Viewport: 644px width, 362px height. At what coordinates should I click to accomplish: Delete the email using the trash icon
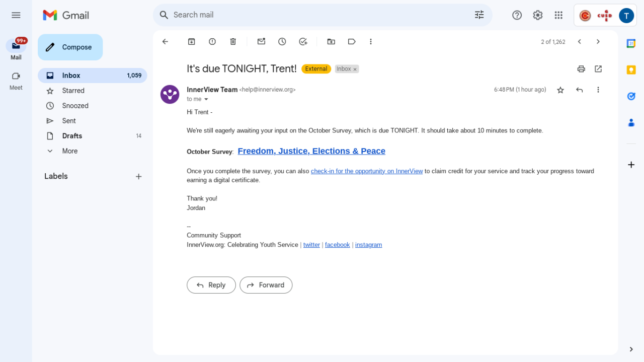click(233, 42)
